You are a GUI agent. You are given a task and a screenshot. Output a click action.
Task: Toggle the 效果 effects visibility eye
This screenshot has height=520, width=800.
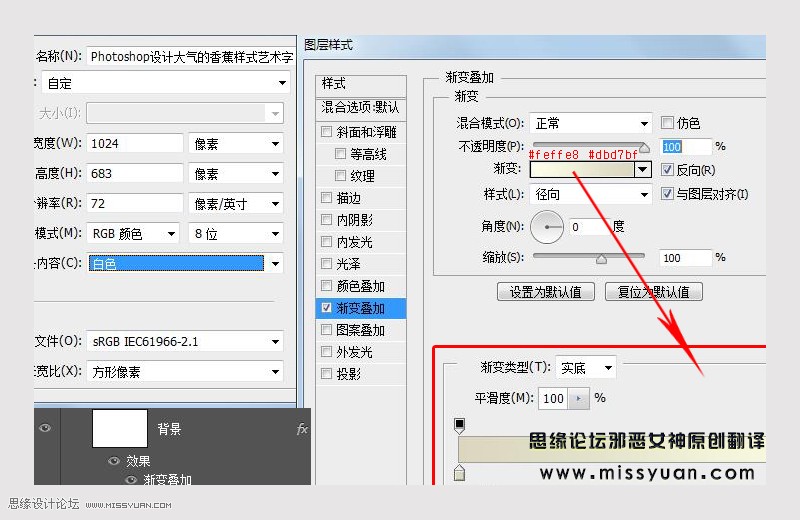114,461
